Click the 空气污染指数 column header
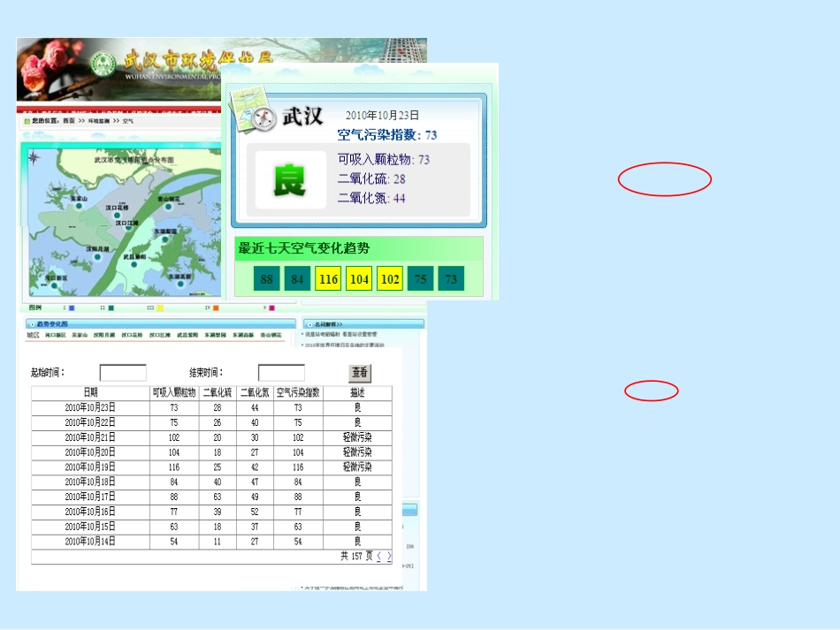 pyautogui.click(x=298, y=392)
